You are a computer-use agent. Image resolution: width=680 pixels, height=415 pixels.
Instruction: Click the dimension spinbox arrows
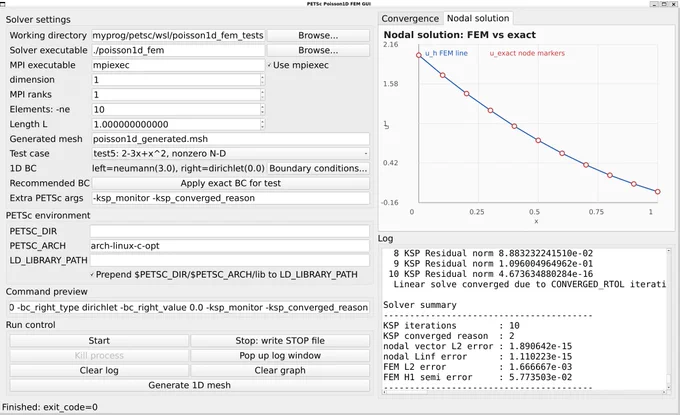click(x=262, y=80)
